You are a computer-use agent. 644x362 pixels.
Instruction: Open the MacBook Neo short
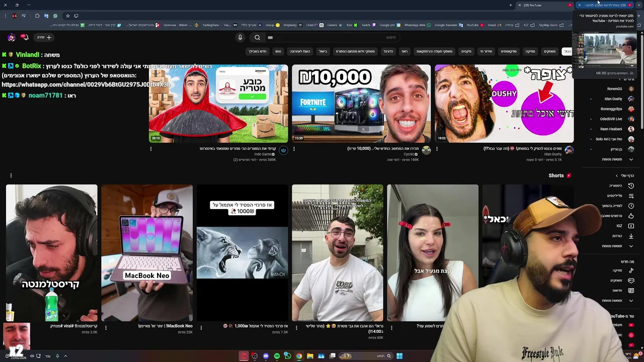(147, 253)
